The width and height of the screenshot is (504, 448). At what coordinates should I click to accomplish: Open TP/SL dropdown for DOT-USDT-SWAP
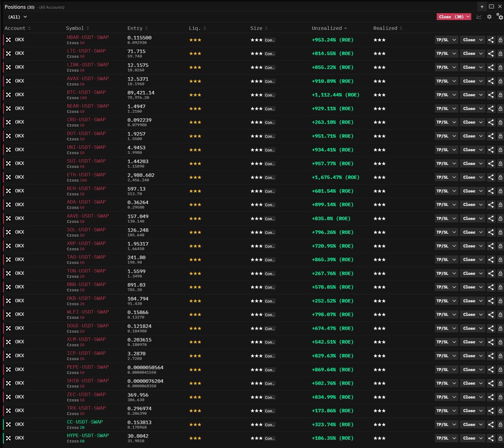[446, 136]
